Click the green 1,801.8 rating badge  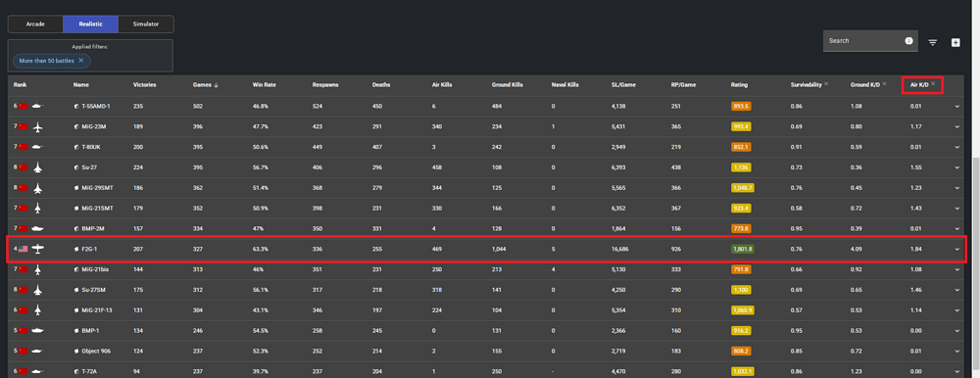pos(743,250)
